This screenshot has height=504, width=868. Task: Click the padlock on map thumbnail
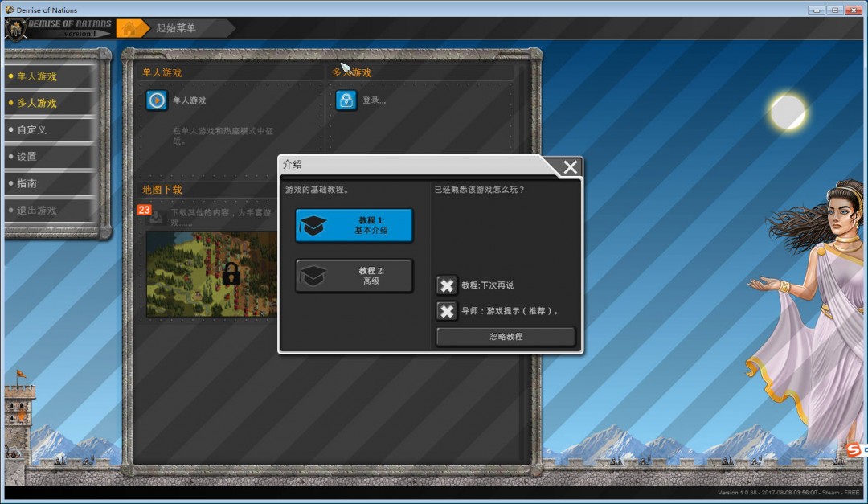(231, 273)
